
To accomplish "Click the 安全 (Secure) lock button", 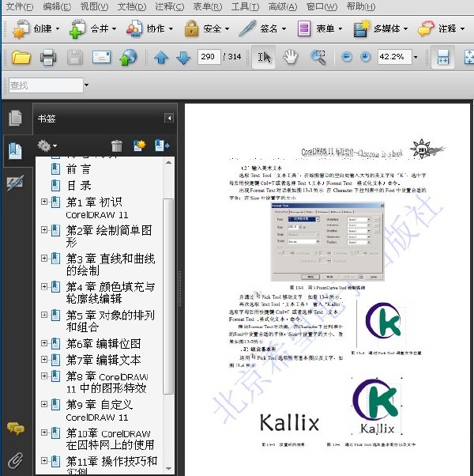I will point(206,28).
